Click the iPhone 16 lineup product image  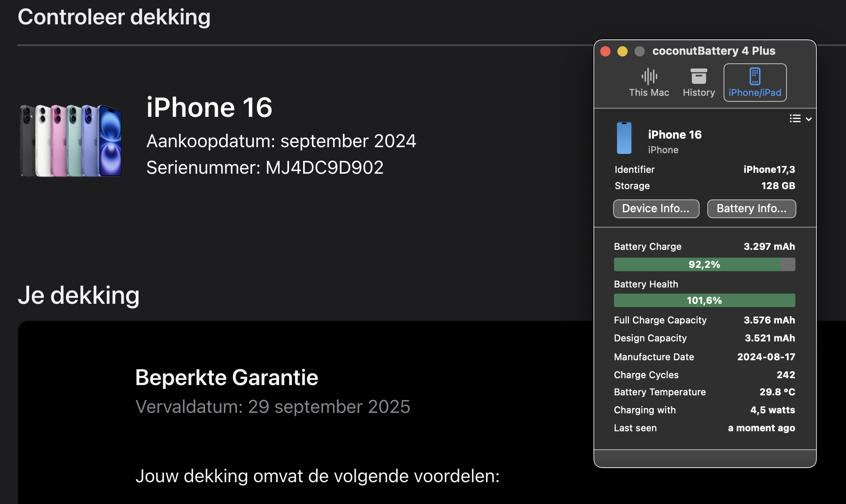tap(71, 140)
